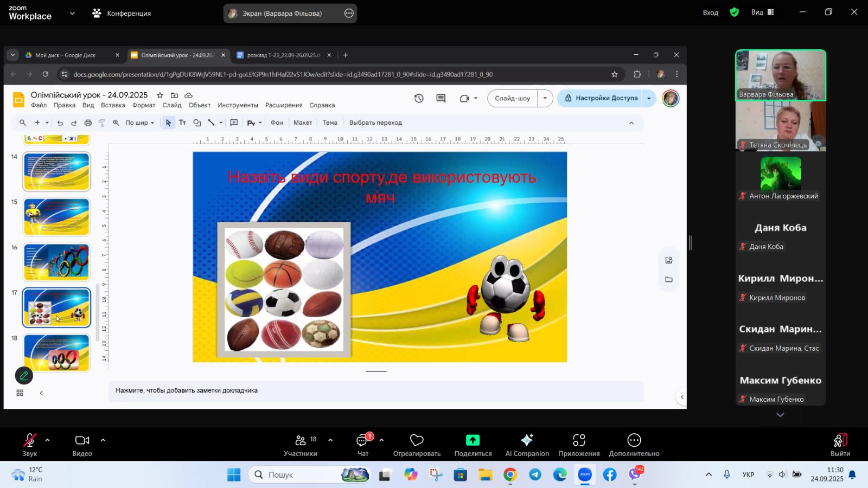The image size is (868, 488).
Task: Open the Zoom Workplace dropdown menu
Action: click(x=72, y=13)
